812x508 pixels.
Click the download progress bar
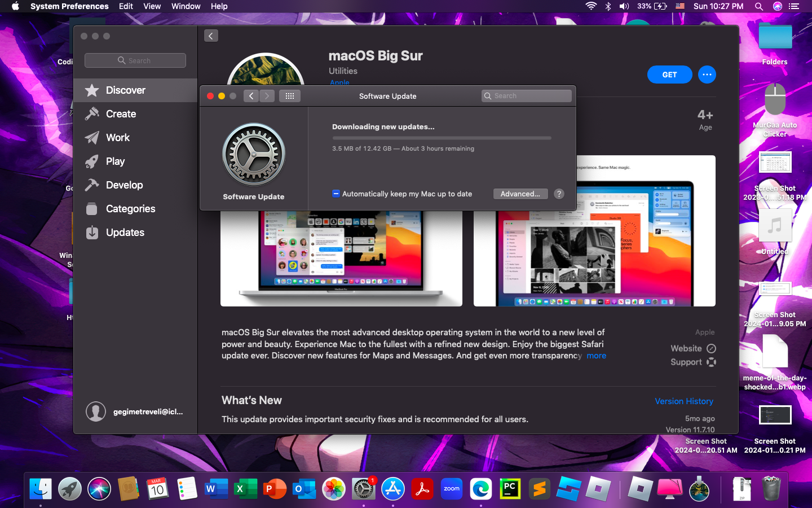[442, 138]
